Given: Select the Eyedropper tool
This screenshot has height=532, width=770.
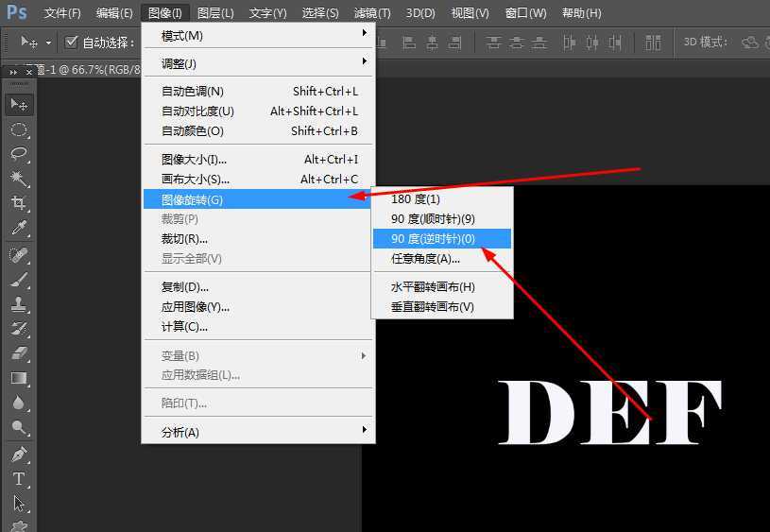Looking at the screenshot, I should click(19, 228).
